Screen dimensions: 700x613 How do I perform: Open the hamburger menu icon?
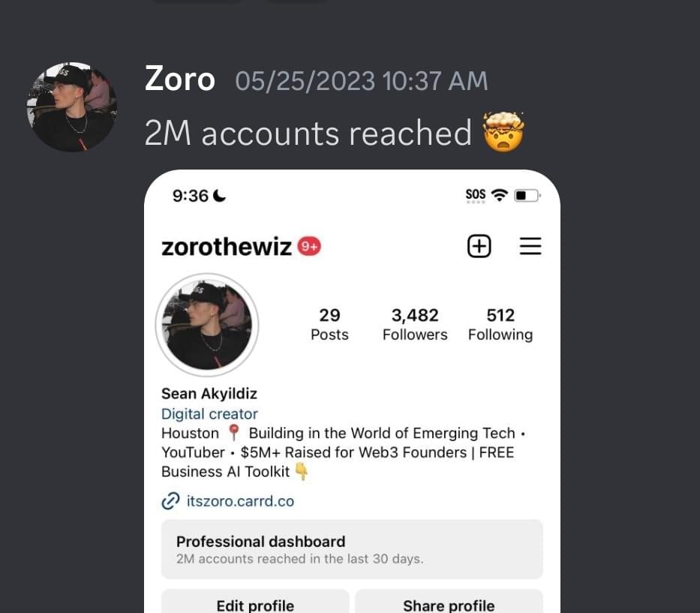point(530,246)
